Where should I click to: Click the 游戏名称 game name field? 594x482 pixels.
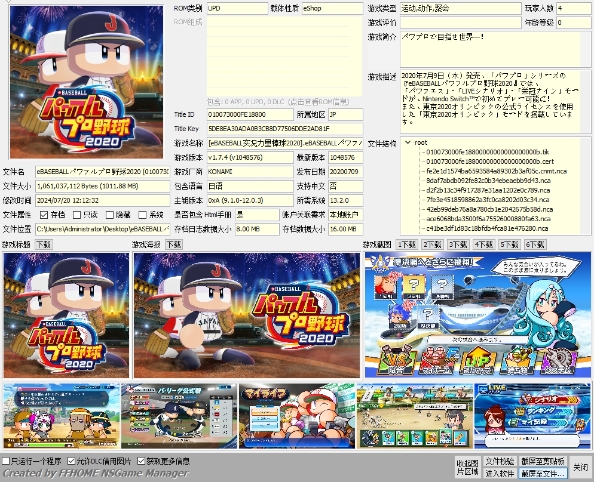click(x=285, y=143)
